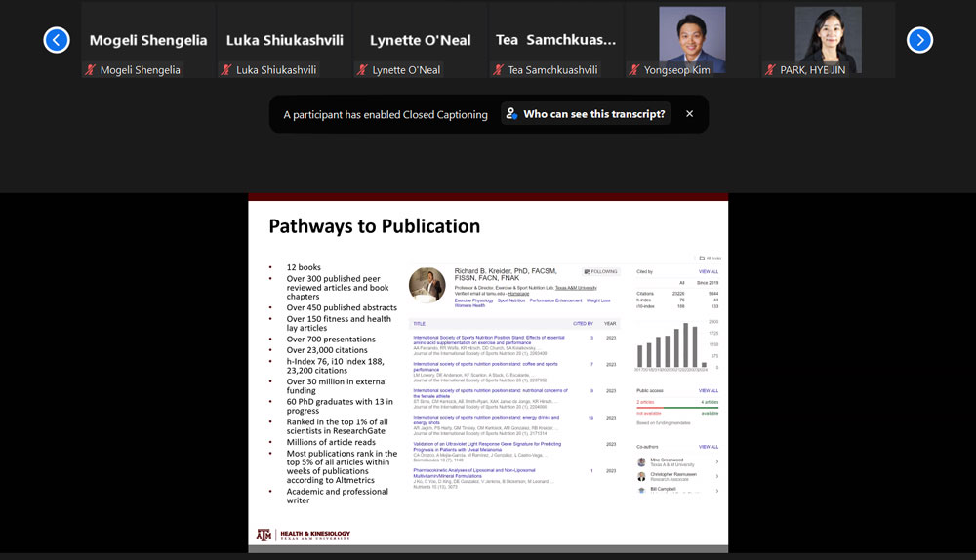Sort articles by Cited By column
This screenshot has width=976, height=560.
tap(583, 323)
